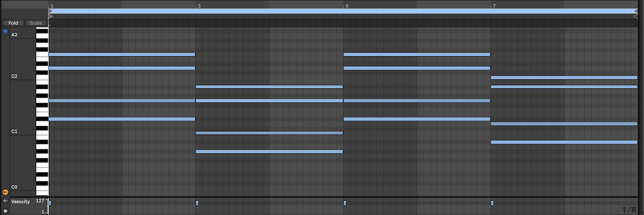Select the velocity marker at bar 3
The image size is (644, 215).
coord(197,202)
